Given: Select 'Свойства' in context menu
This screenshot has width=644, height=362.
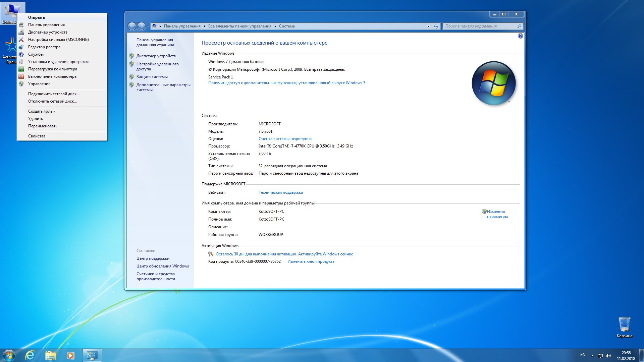Looking at the screenshot, I should click(37, 136).
